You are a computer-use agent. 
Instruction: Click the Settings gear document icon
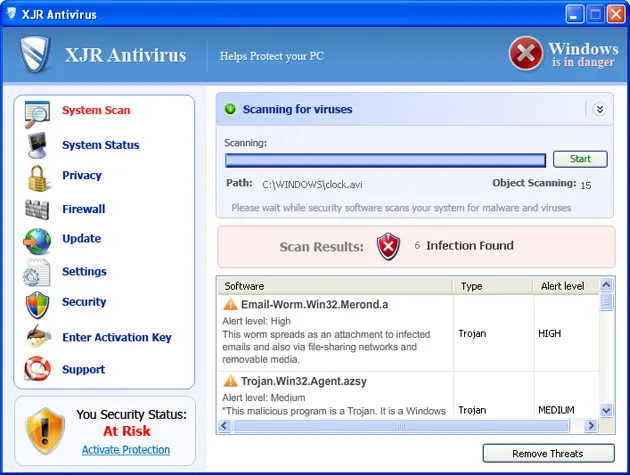37,272
